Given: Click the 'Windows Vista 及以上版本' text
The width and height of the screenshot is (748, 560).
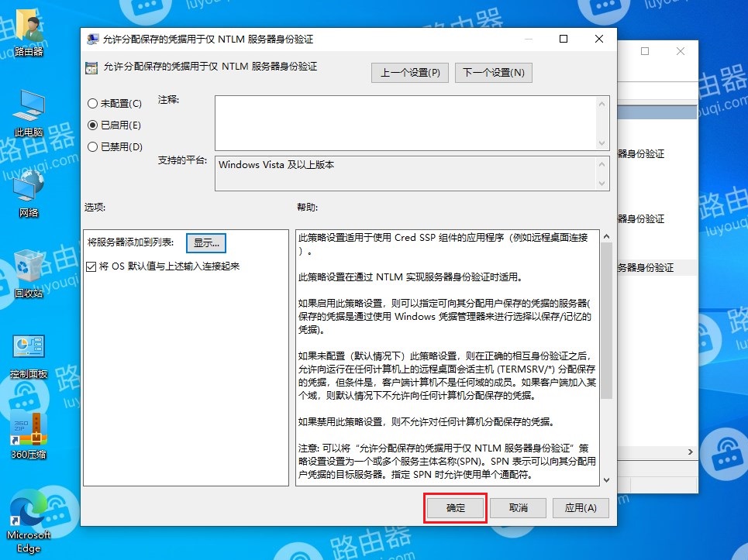Looking at the screenshot, I should [x=276, y=165].
